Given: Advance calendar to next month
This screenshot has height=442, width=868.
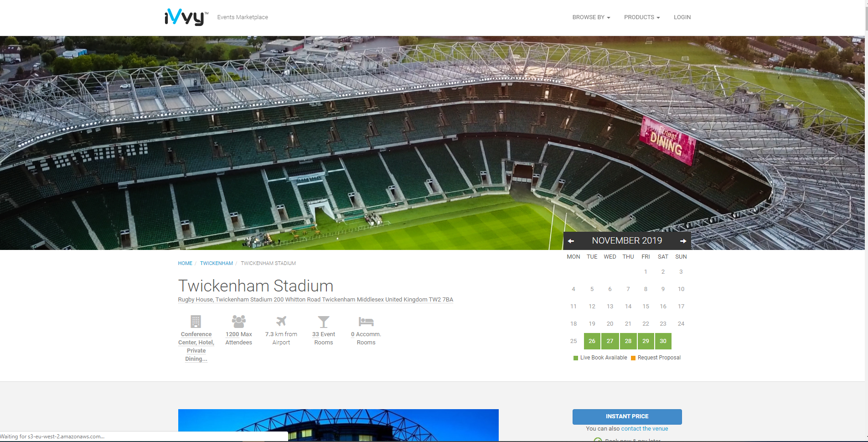Looking at the screenshot, I should pos(683,241).
